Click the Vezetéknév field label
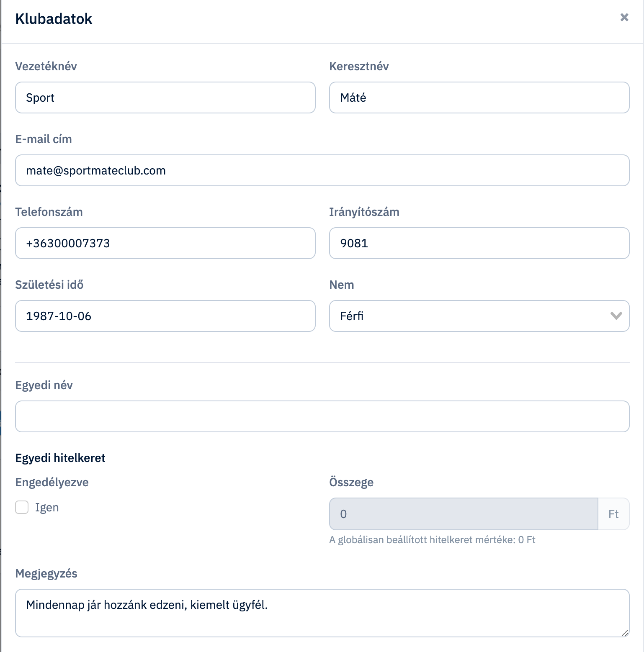Image resolution: width=644 pixels, height=652 pixels. (x=46, y=66)
